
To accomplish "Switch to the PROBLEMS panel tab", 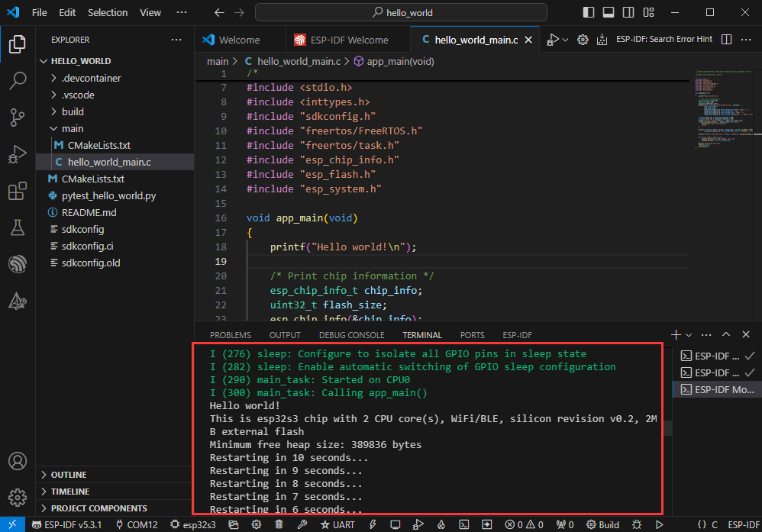I will pos(230,335).
